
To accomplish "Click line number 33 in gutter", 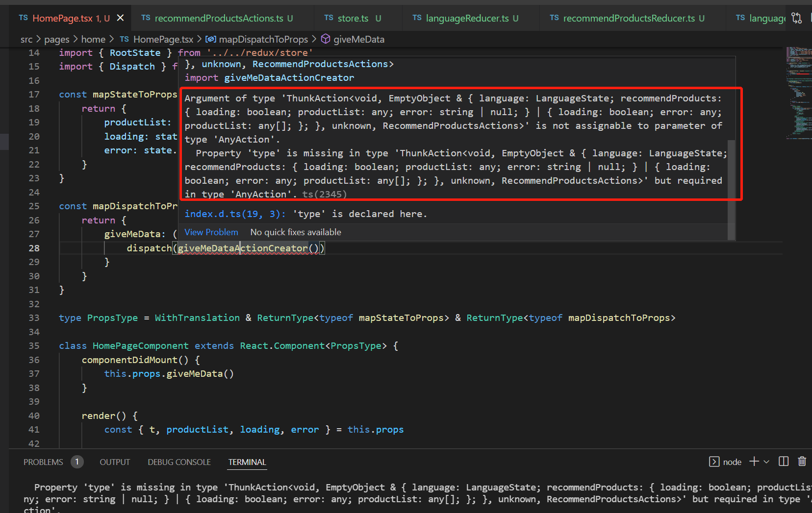I will 34,318.
